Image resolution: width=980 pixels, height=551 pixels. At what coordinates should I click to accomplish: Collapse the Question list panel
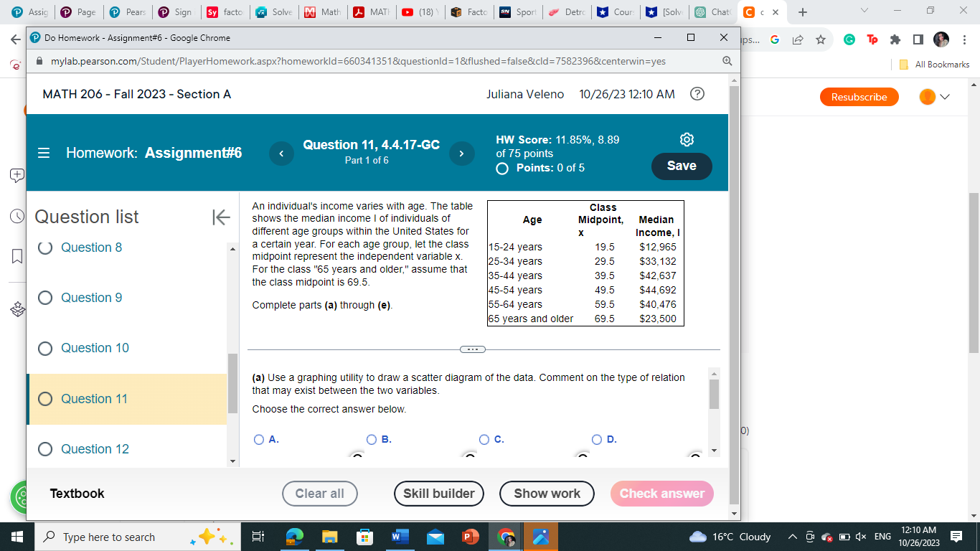221,217
